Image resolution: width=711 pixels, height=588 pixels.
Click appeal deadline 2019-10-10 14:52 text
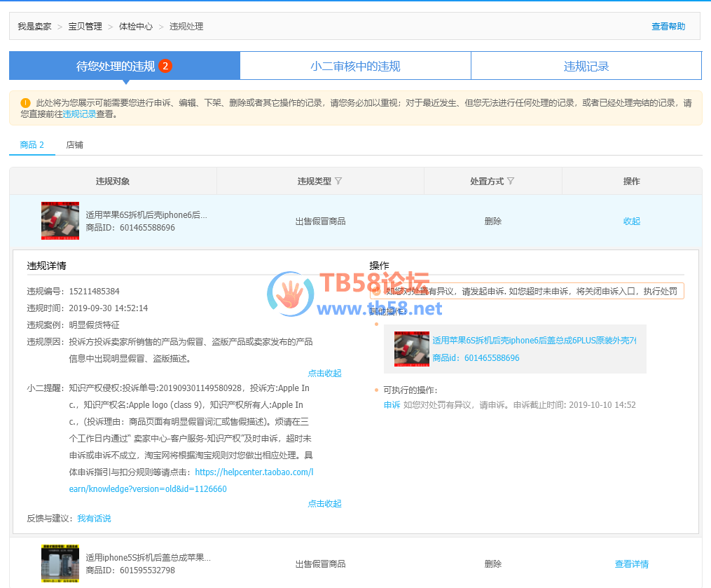(602, 404)
